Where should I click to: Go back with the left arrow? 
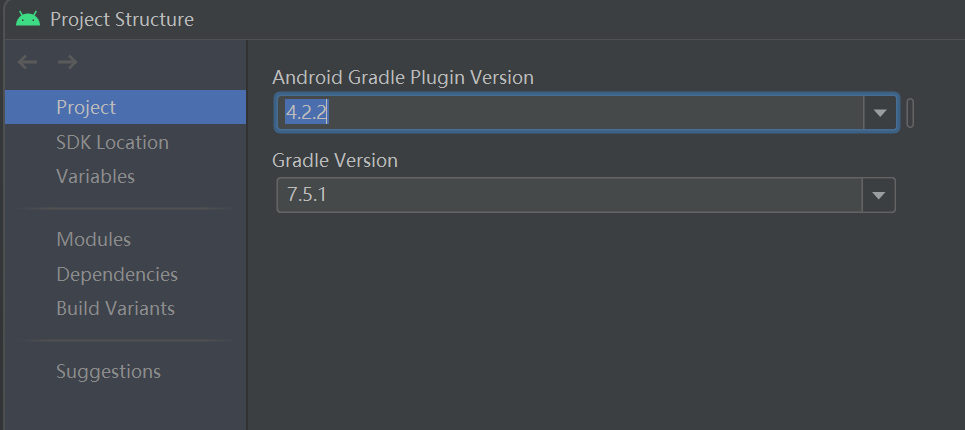click(x=28, y=63)
